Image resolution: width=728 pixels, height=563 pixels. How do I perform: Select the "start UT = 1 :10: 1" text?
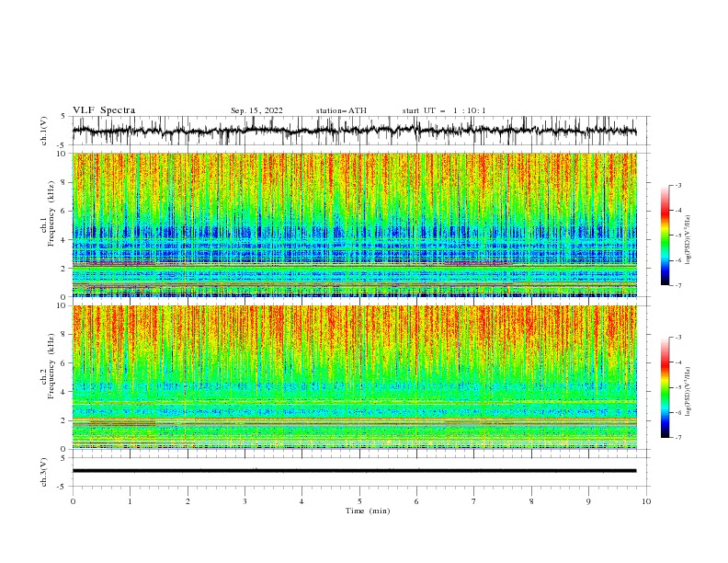click(444, 110)
